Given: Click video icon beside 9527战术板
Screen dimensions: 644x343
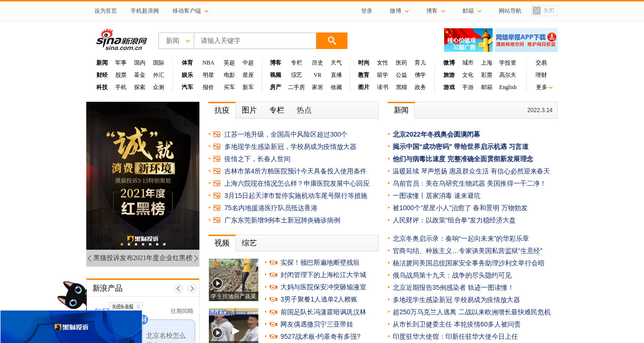Looking at the screenshot, I should click(273, 336).
